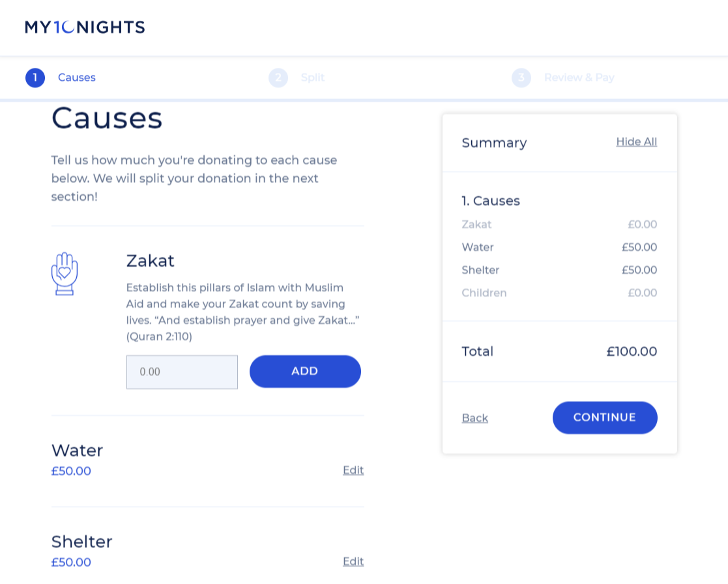The image size is (728, 584).
Task: Click the Zakat cause heading
Action: click(x=151, y=261)
